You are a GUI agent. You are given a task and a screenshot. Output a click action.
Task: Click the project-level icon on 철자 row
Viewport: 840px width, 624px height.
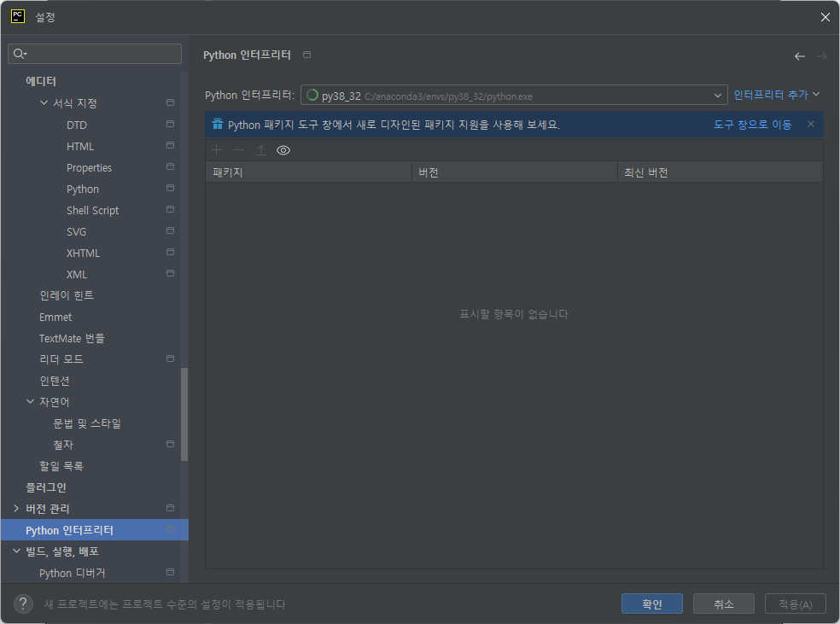171,444
